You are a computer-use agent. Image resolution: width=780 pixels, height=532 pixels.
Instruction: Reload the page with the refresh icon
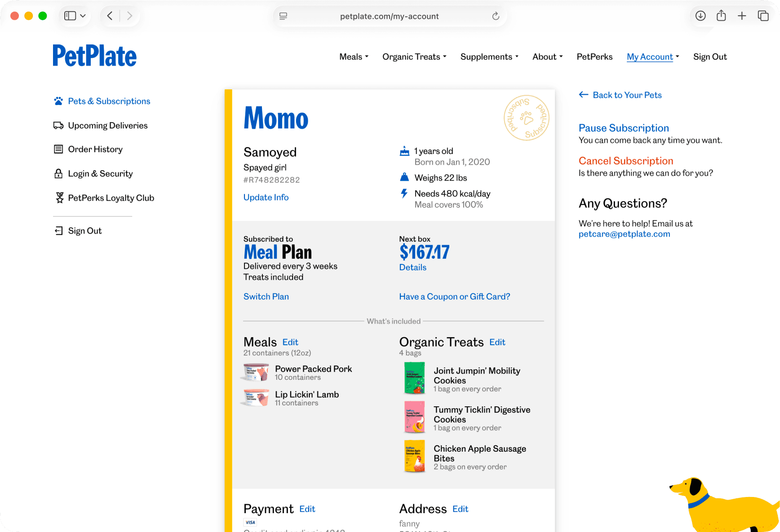(496, 16)
